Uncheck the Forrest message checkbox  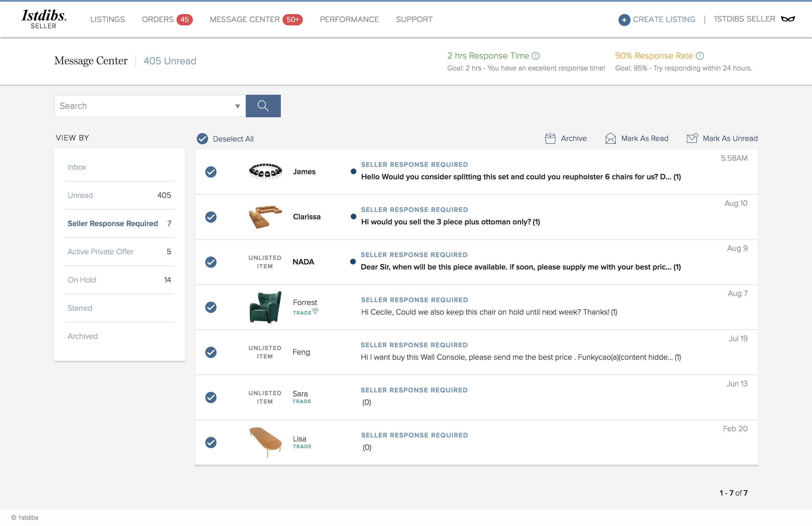click(x=211, y=307)
